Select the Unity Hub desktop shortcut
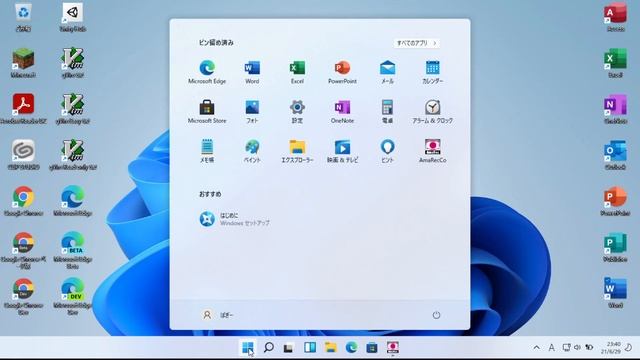The width and height of the screenshot is (640, 360). [x=73, y=17]
